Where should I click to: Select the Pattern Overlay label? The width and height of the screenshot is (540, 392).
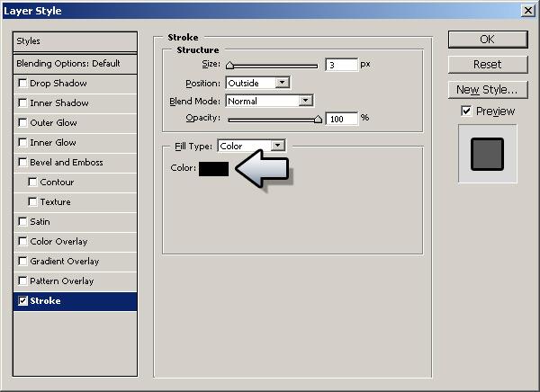(x=61, y=281)
